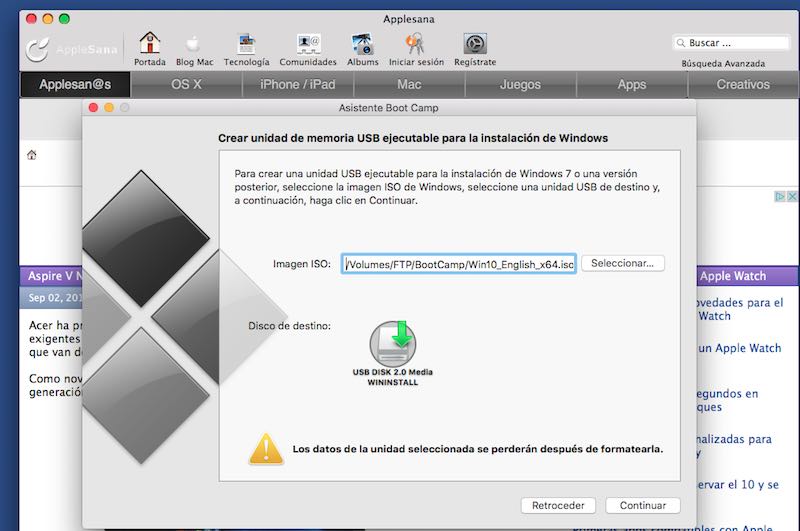This screenshot has width=800, height=531.
Task: Click the AppleSana logo
Action: (x=71, y=49)
